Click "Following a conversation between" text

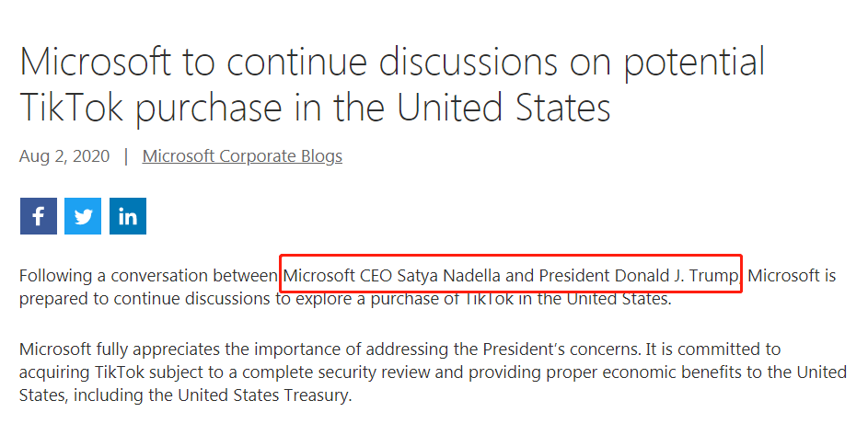point(147,276)
